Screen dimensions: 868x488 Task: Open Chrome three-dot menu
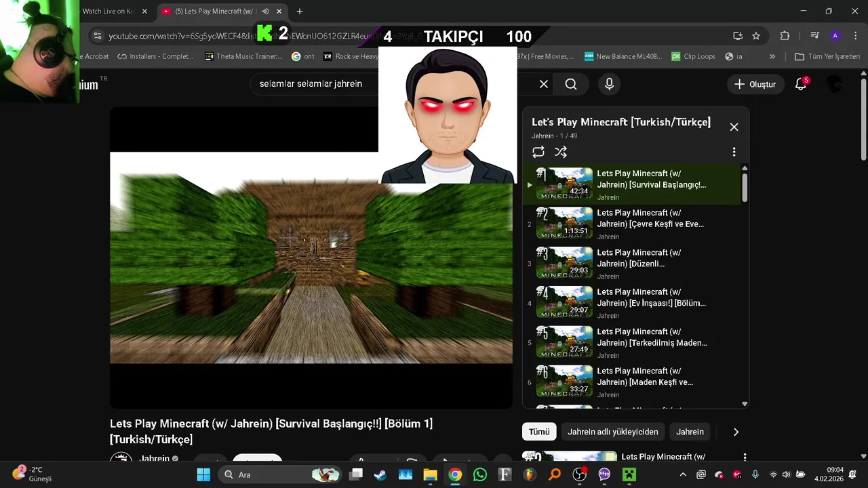(855, 36)
